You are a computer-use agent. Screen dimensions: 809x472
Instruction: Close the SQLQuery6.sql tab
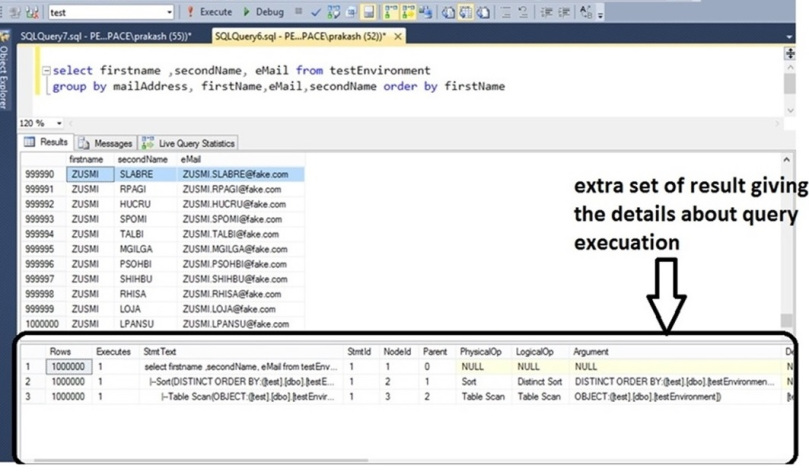point(398,36)
